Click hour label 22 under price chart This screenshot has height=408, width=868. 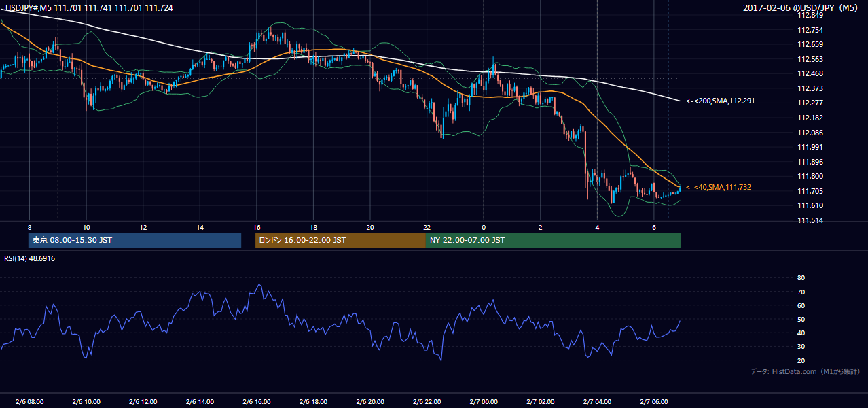click(x=427, y=227)
